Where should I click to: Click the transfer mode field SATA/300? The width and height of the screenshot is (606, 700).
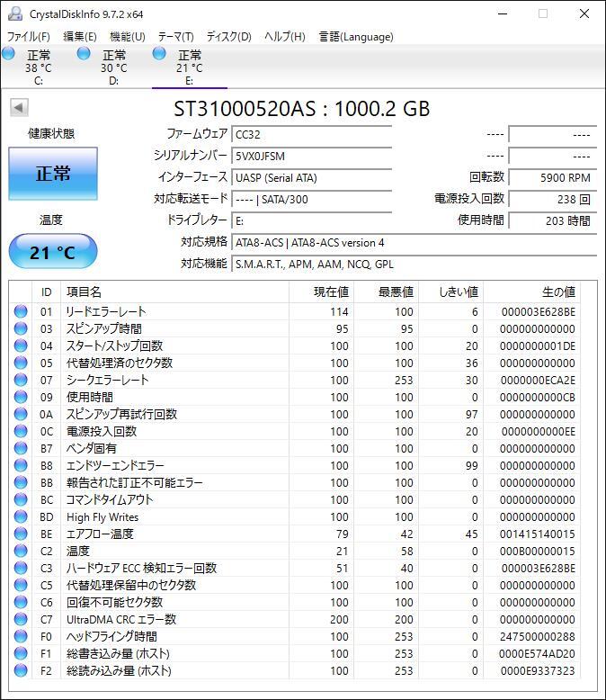point(311,199)
